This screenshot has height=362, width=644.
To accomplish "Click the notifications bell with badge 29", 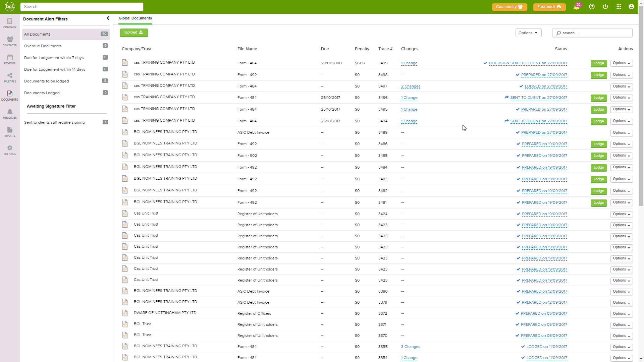I will pos(576,7).
